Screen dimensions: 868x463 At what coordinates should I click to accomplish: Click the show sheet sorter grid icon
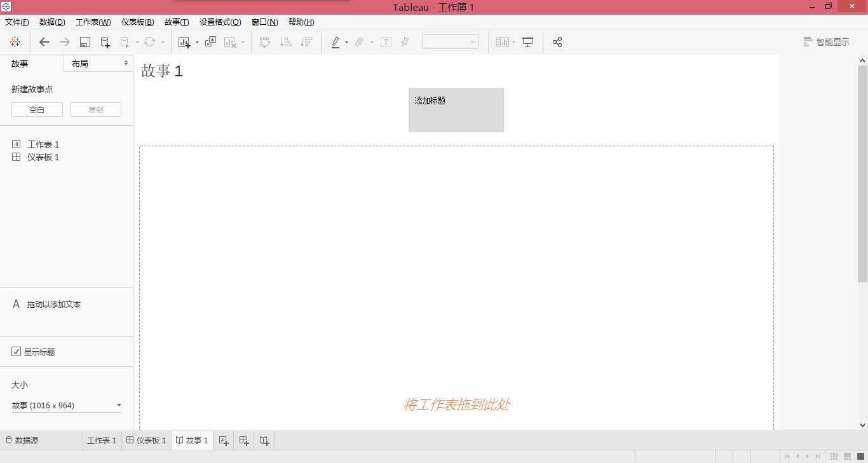[834, 456]
